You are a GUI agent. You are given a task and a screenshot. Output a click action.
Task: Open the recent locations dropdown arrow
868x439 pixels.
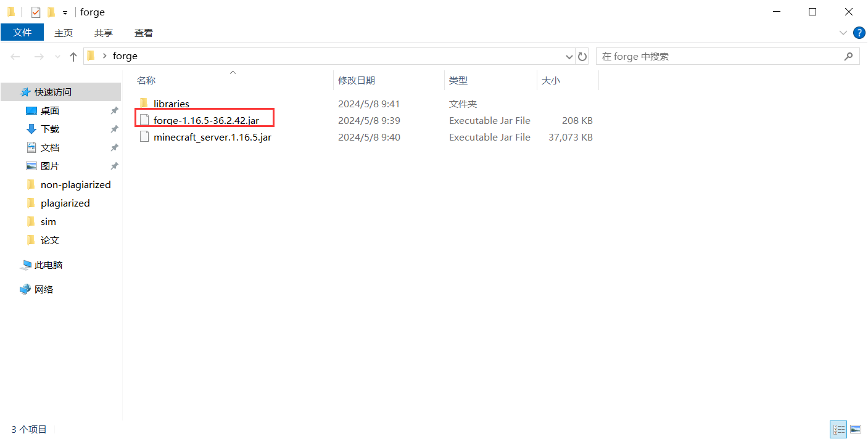point(57,56)
